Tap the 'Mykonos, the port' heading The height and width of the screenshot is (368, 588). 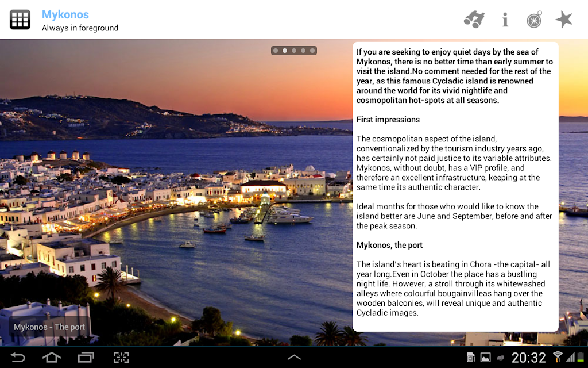tap(389, 245)
